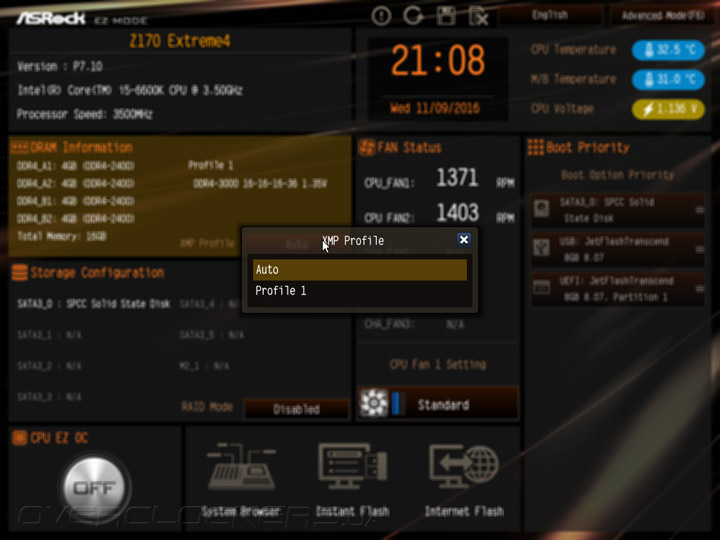Click the CPU EZ OC chip icon
Screen dimensions: 720x540
tap(19, 438)
